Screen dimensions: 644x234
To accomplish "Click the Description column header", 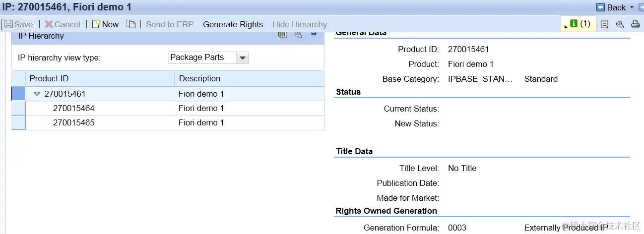I will [250, 78].
